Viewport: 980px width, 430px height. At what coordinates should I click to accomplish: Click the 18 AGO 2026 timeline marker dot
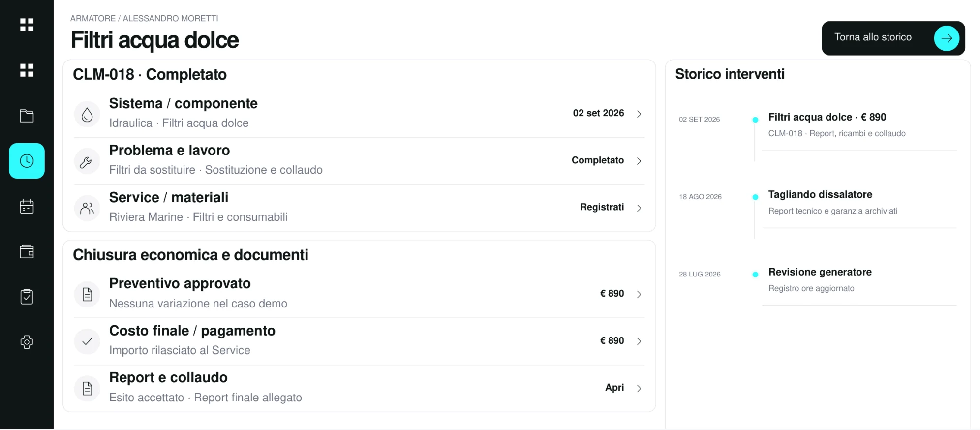pyautogui.click(x=755, y=197)
